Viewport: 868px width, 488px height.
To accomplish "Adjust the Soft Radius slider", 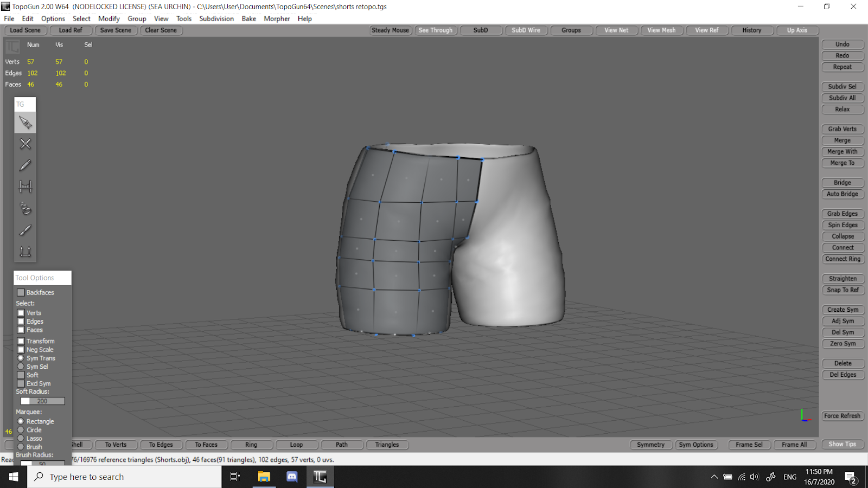I will click(x=42, y=401).
